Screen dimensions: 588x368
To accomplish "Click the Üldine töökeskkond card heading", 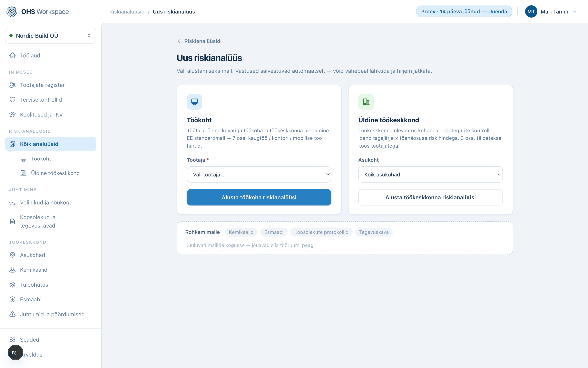I will coord(389,120).
